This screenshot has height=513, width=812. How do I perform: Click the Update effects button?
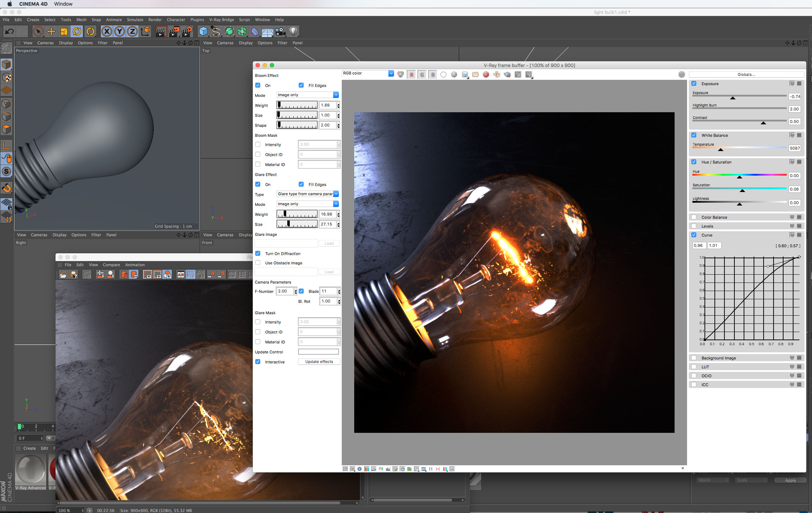pyautogui.click(x=319, y=362)
